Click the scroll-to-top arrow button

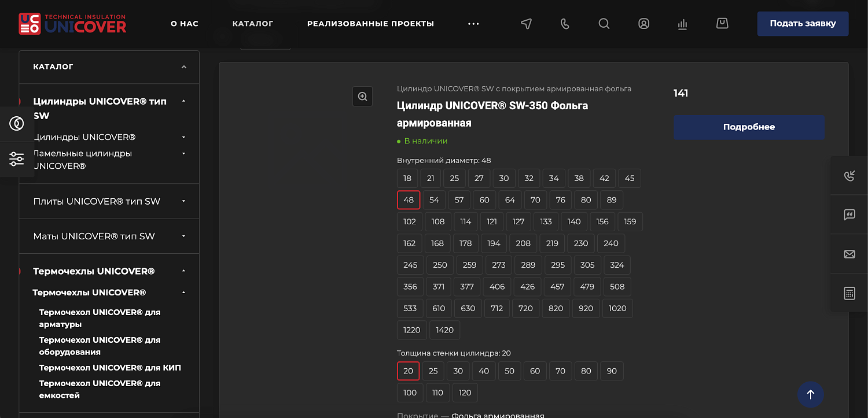[811, 394]
